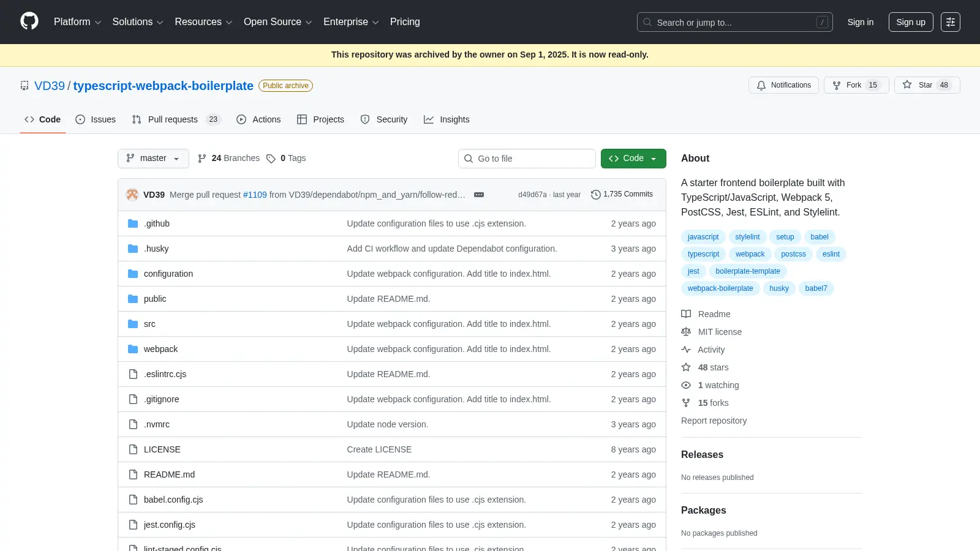This screenshot has height=551, width=980.
Task: Click the folder icon next to .github
Action: pos(133,223)
